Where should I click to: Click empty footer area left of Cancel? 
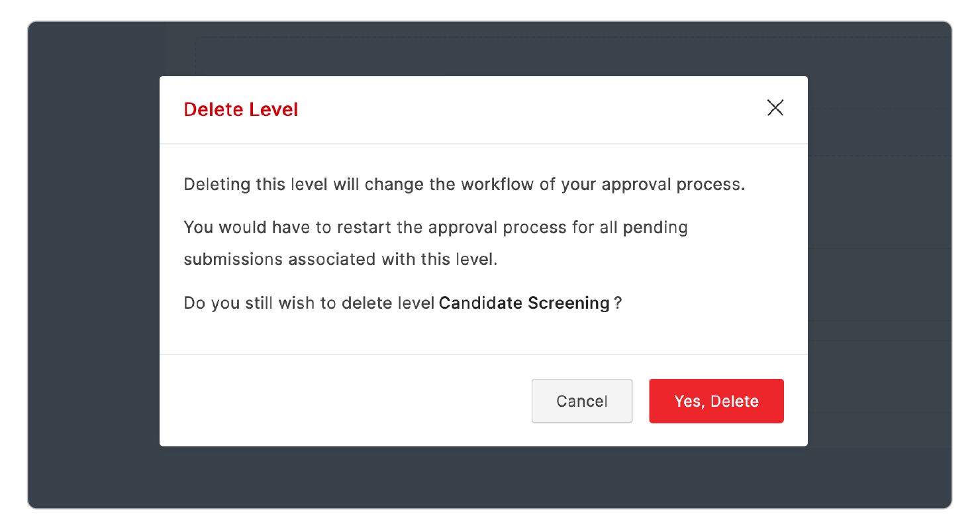coord(344,401)
